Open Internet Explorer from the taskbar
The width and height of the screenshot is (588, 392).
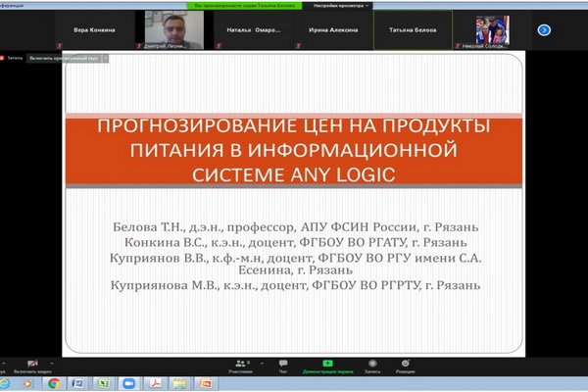point(5,383)
